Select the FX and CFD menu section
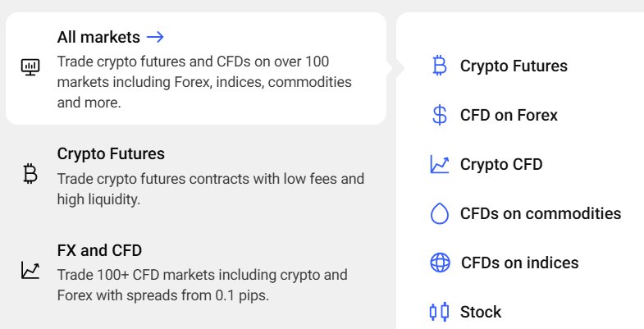Image resolution: width=644 pixels, height=329 pixels. pyautogui.click(x=99, y=250)
